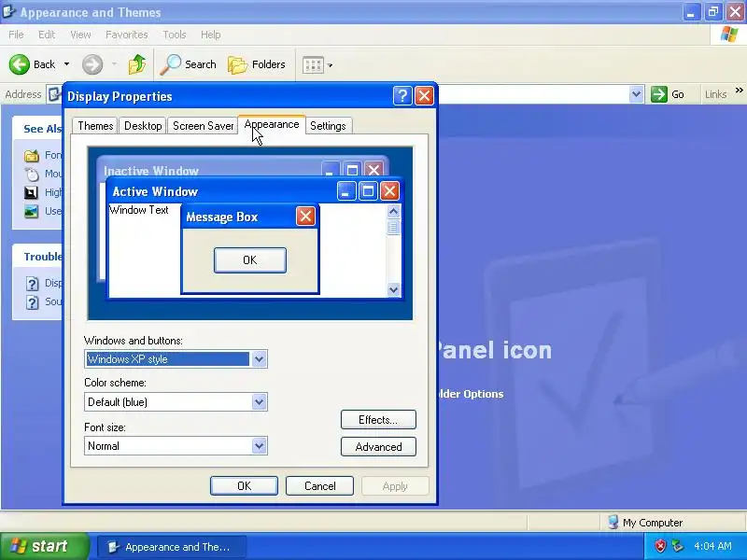Expand the Address bar dropdown
Image resolution: width=747 pixels, height=560 pixels.
pyautogui.click(x=636, y=94)
